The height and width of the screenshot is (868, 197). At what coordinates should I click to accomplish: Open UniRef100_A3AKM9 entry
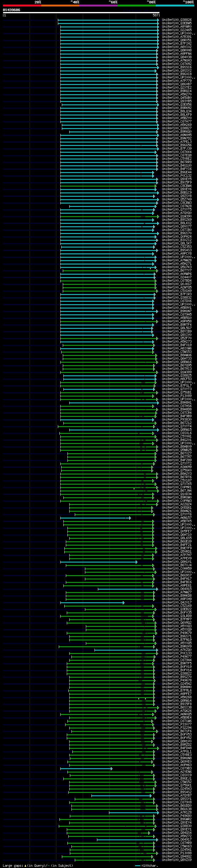(177, 467)
